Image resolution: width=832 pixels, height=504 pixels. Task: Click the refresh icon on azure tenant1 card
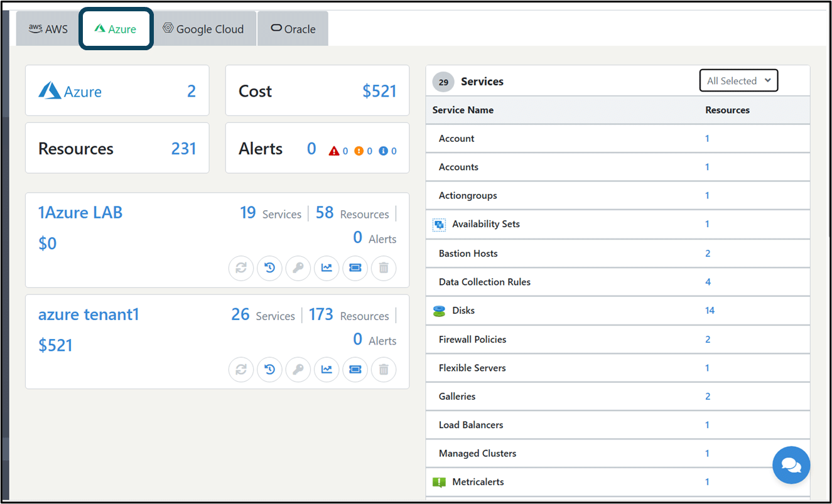click(x=241, y=370)
